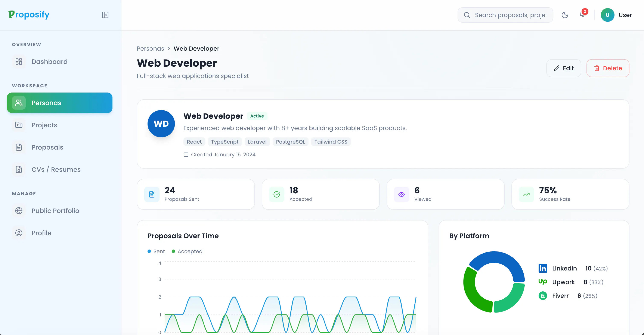Click the LinkedIn logo icon
Image resolution: width=644 pixels, height=335 pixels.
coord(543,268)
